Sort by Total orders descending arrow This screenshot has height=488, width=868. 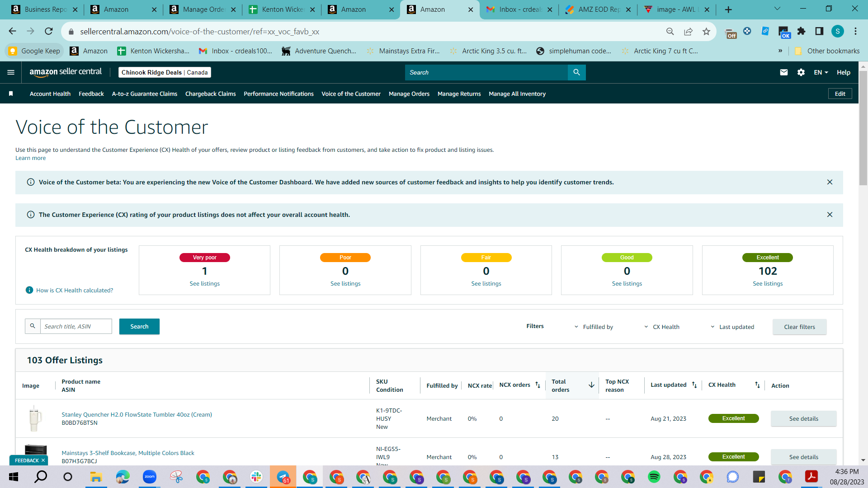point(591,385)
